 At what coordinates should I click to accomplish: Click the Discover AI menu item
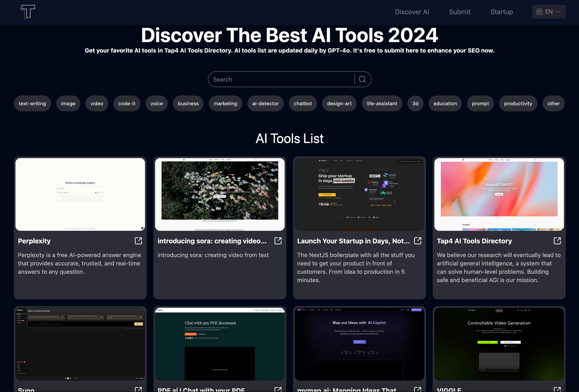pyautogui.click(x=412, y=12)
